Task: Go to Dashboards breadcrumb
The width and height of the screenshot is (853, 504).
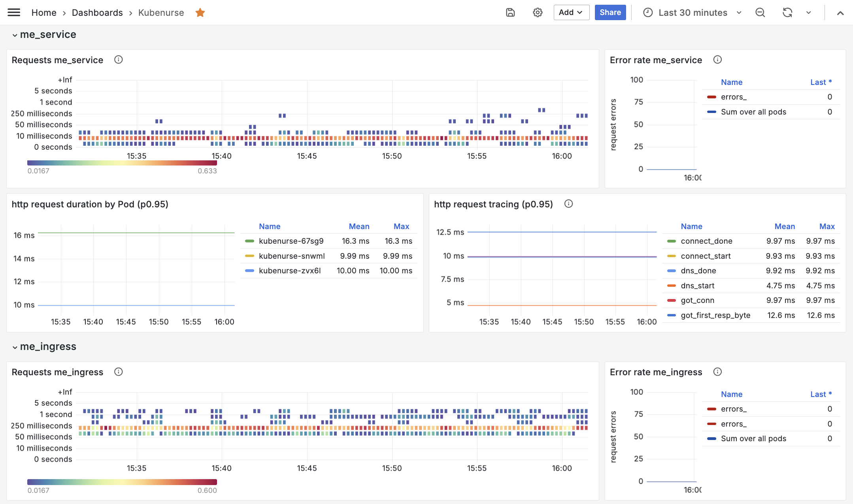Action: (97, 13)
